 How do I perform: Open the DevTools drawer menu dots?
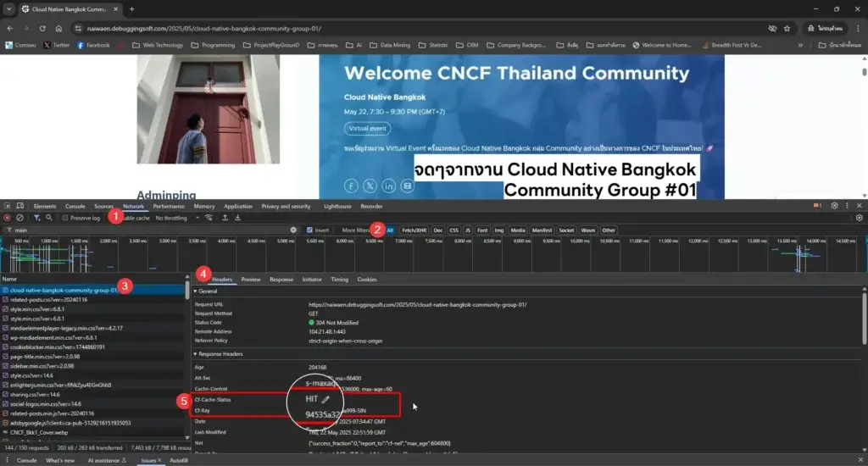[x=7, y=460]
